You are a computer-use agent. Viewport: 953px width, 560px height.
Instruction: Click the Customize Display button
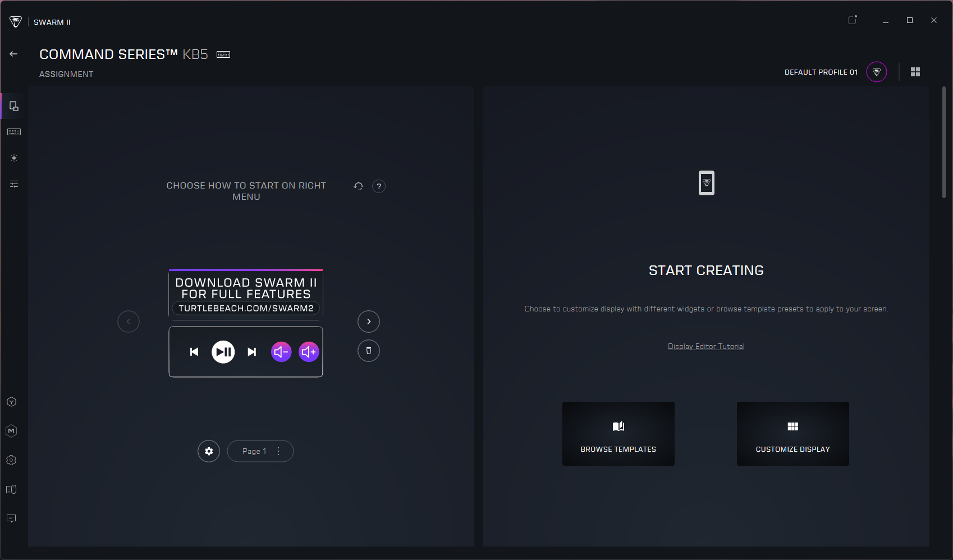pyautogui.click(x=793, y=434)
